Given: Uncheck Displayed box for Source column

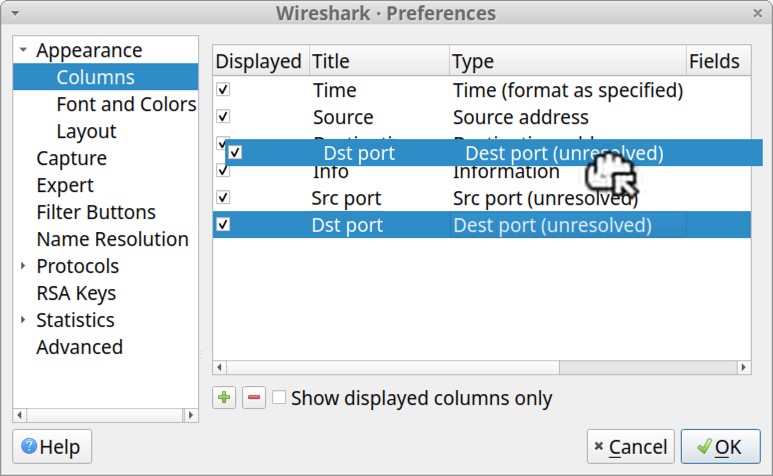Looking at the screenshot, I should point(223,117).
